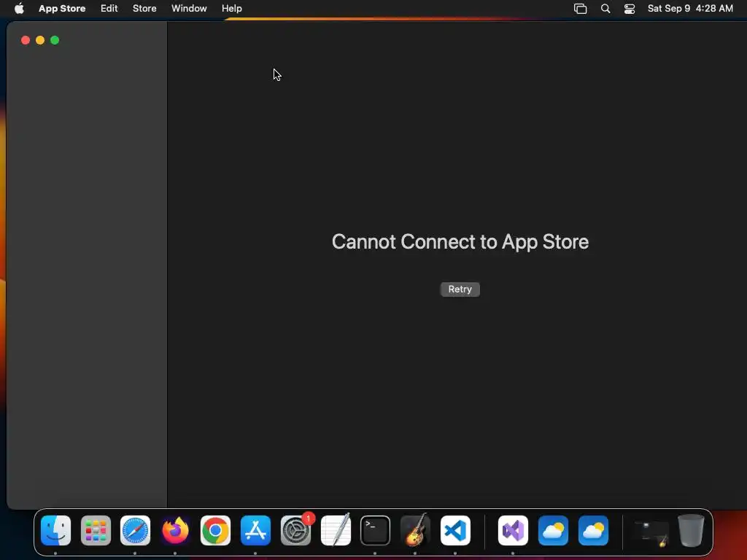Open the Help menu
This screenshot has height=560, width=747.
(x=231, y=9)
